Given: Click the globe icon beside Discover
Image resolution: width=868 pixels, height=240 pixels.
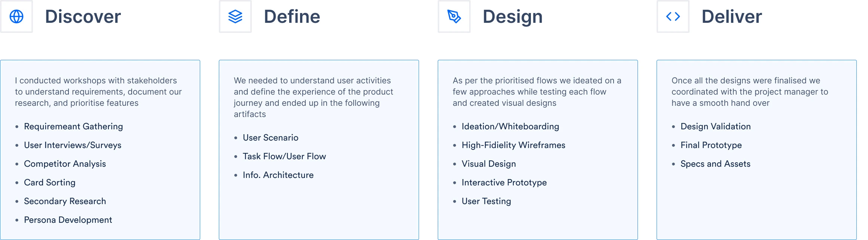Looking at the screenshot, I should click(x=16, y=16).
